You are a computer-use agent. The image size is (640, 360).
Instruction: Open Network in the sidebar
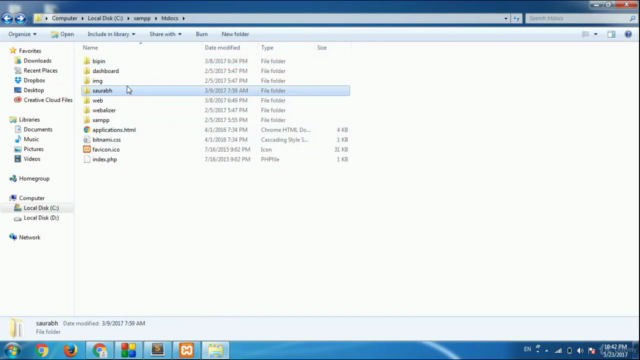tap(29, 238)
